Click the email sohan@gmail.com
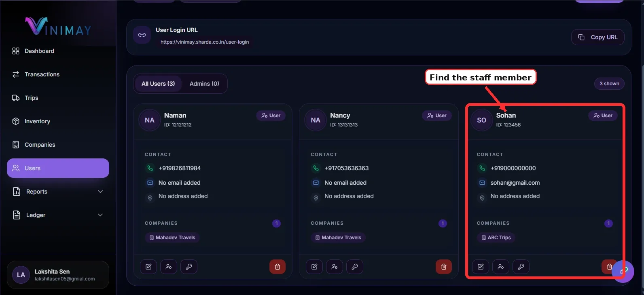Image resolution: width=644 pixels, height=295 pixels. point(515,183)
